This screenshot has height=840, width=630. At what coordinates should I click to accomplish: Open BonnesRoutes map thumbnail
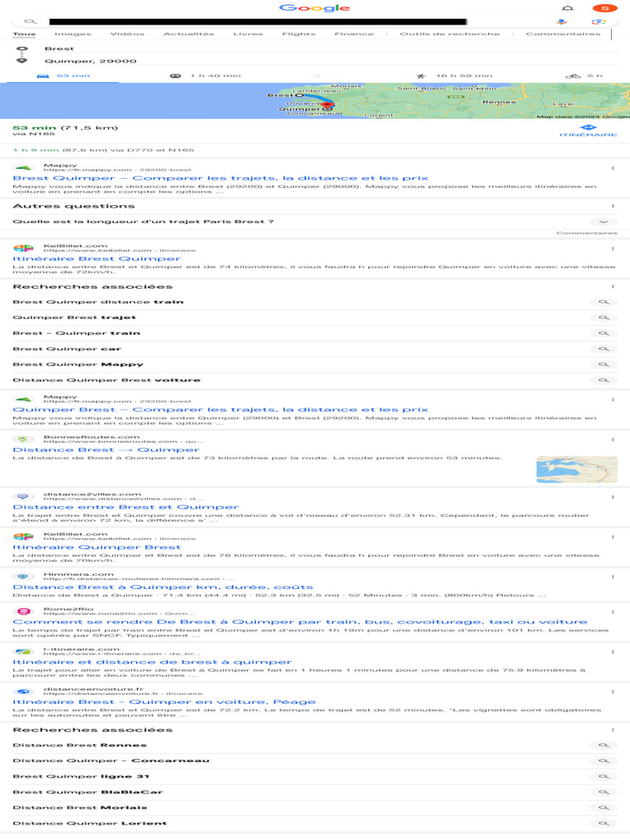(577, 470)
